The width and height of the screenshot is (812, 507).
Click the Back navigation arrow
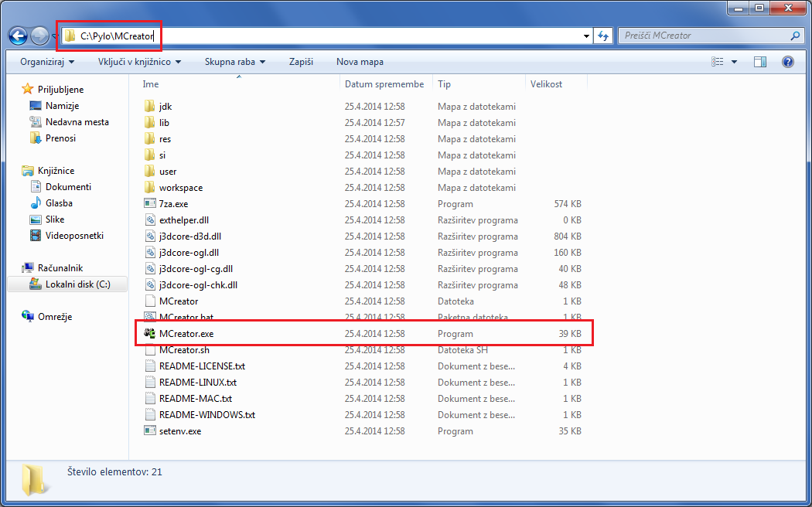point(18,36)
